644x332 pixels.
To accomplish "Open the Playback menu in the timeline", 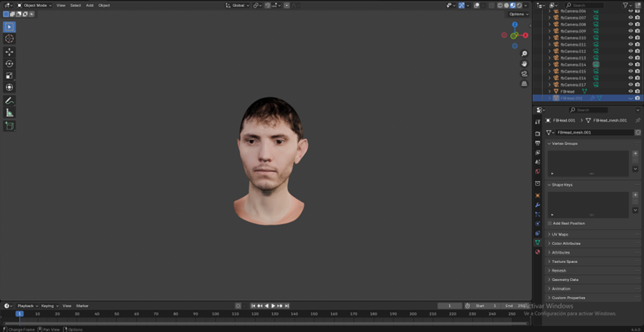I will 26,306.
